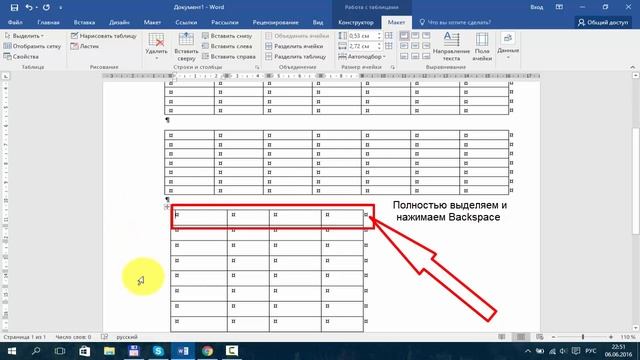This screenshot has height=360, width=640.
Task: Enable Нарисовать таблицу draw table tool
Action: [x=104, y=36]
